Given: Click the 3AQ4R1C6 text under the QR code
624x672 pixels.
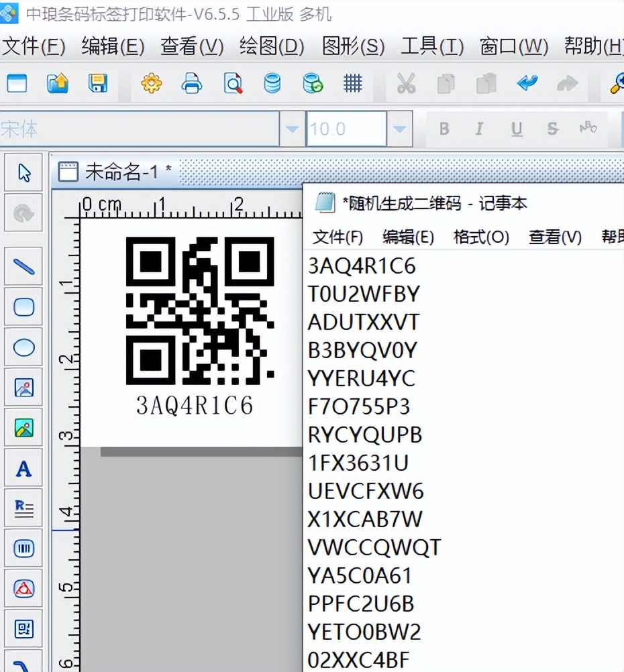Looking at the screenshot, I should pyautogui.click(x=195, y=406).
